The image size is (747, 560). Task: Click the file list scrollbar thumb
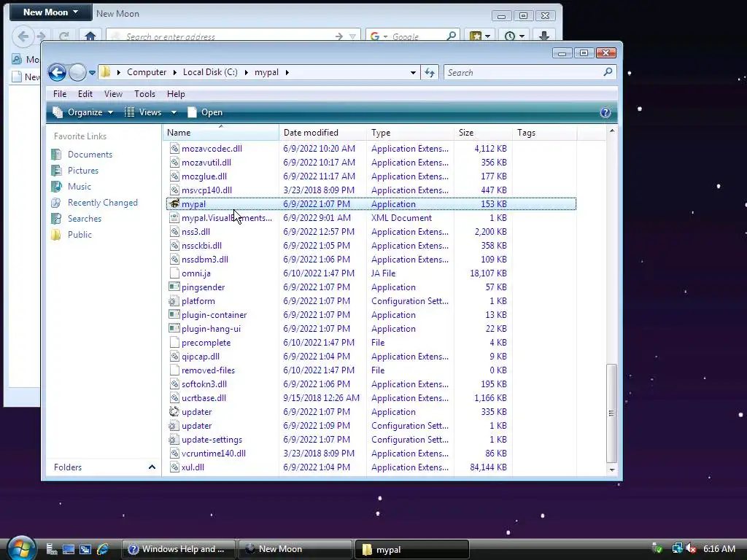pos(611,413)
